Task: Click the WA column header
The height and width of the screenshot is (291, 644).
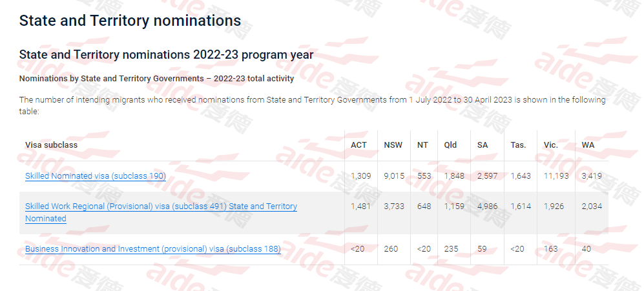Action: tap(588, 145)
